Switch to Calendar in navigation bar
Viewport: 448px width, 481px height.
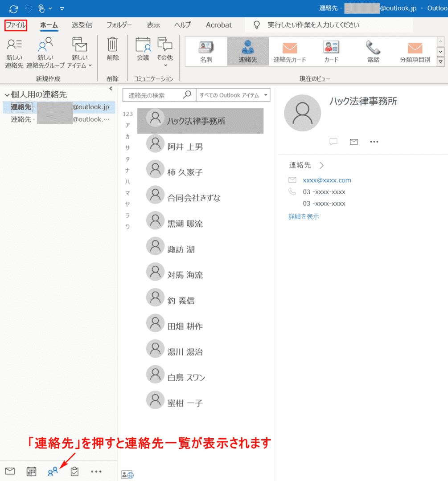31,471
